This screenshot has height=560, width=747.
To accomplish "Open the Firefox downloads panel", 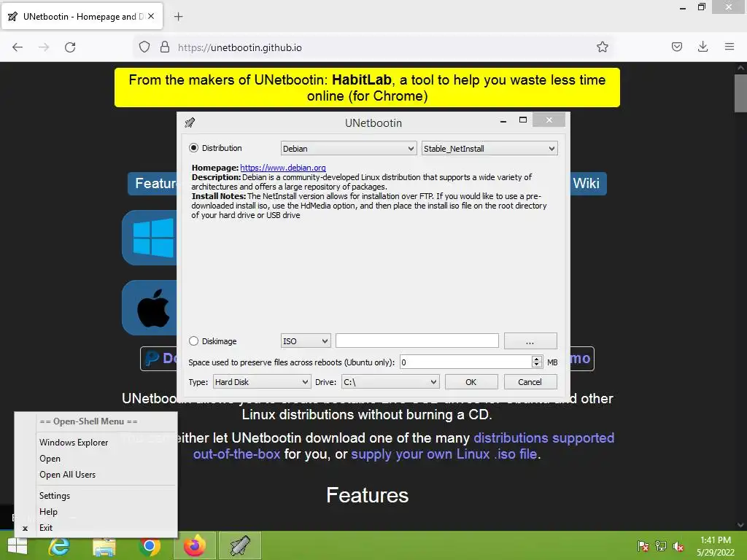I will pos(703,47).
